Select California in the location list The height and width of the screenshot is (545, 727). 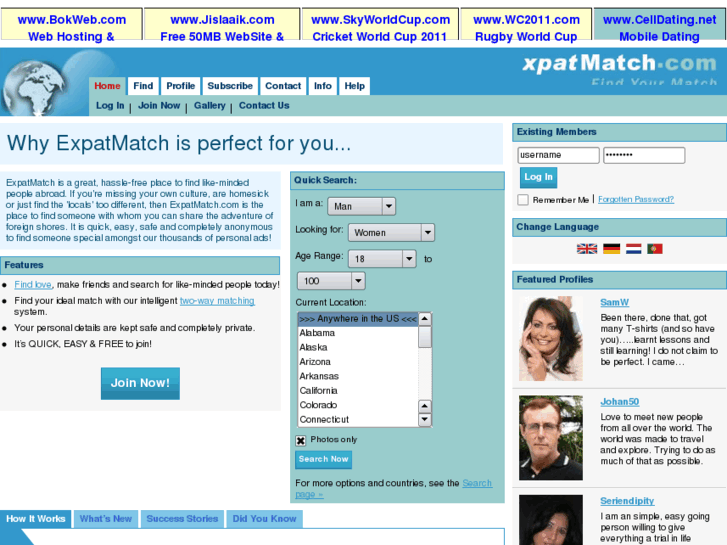click(357, 391)
